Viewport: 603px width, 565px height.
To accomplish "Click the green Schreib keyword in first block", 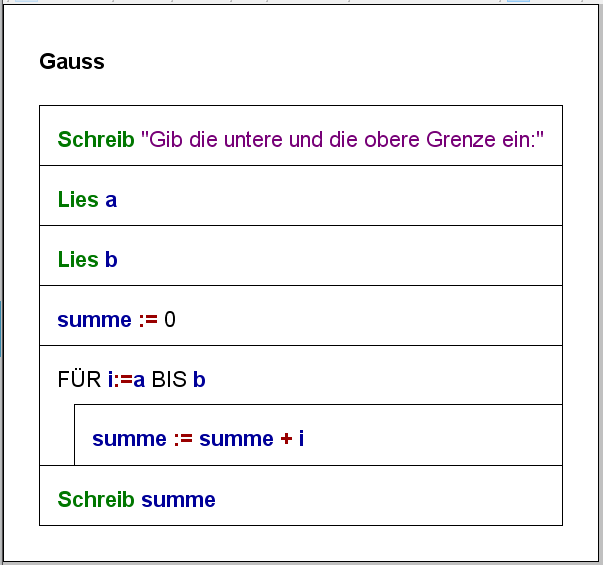I will (96, 139).
